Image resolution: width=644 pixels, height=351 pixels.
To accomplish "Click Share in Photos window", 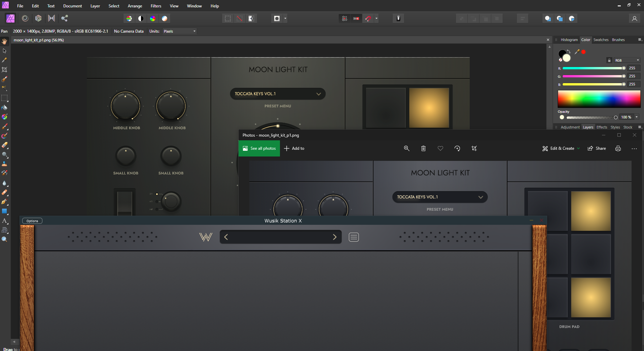I will (597, 148).
